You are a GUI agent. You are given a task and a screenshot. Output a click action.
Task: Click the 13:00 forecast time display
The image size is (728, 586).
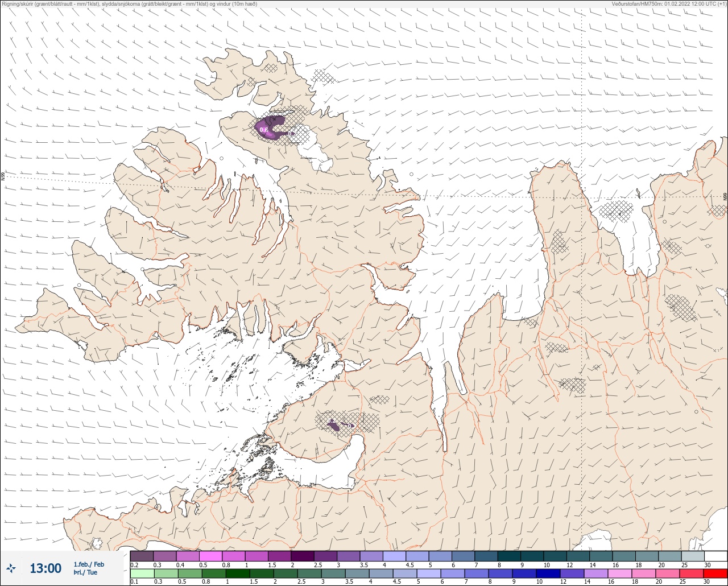tap(45, 568)
